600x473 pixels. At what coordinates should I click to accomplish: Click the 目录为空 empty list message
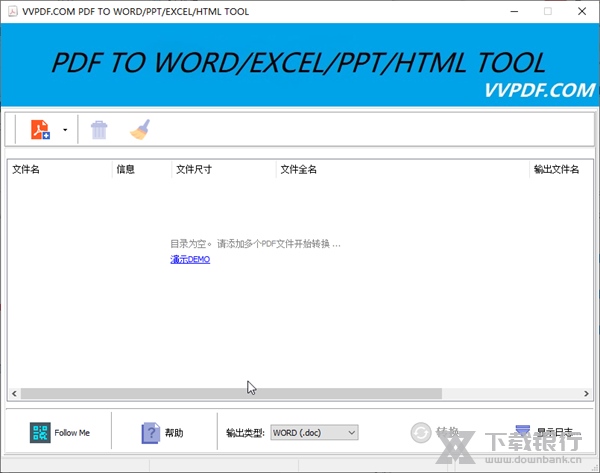[255, 244]
